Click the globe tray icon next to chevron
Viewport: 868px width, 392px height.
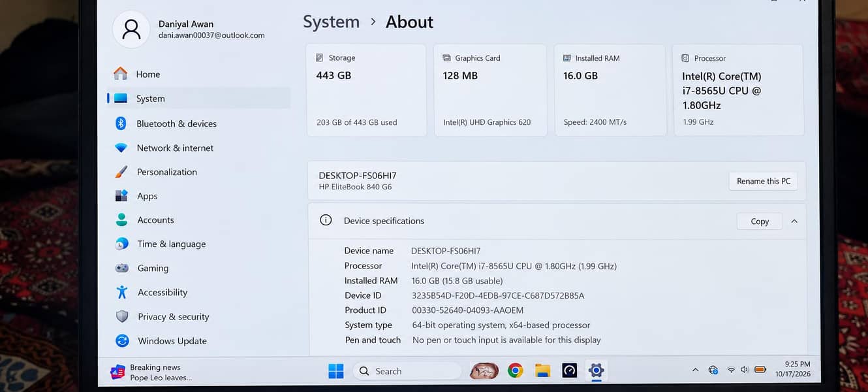pos(713,370)
